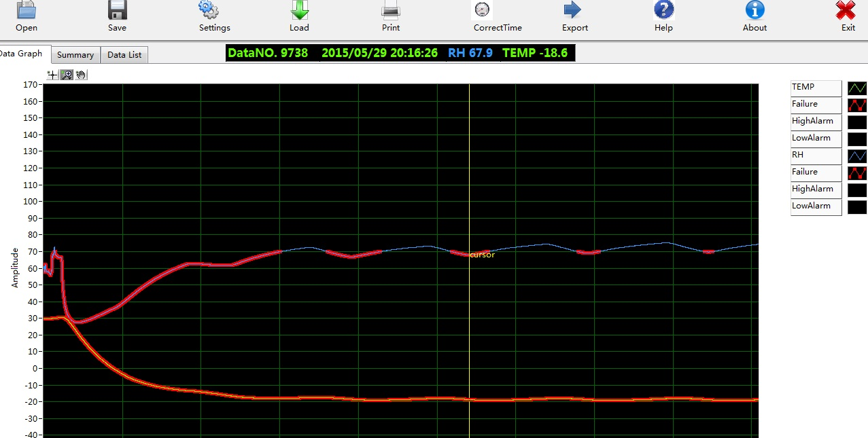Open the magnifier zoom tool menu
The width and height of the screenshot is (868, 438).
tap(67, 75)
